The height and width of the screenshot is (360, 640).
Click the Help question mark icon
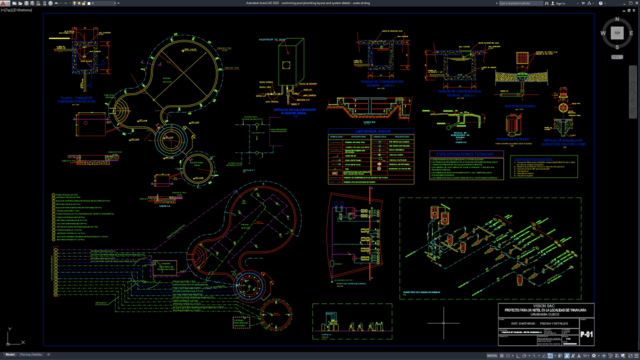(601, 3)
